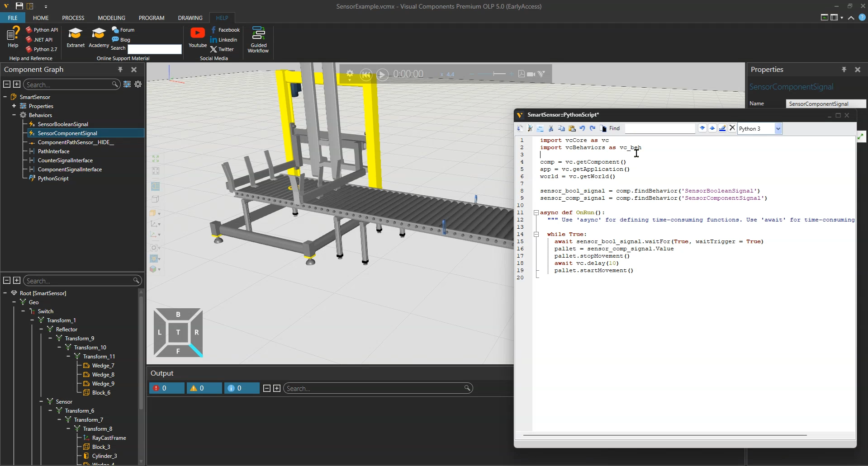Click the undo arrow in script editor
This screenshot has width=868, height=466.
pyautogui.click(x=582, y=128)
